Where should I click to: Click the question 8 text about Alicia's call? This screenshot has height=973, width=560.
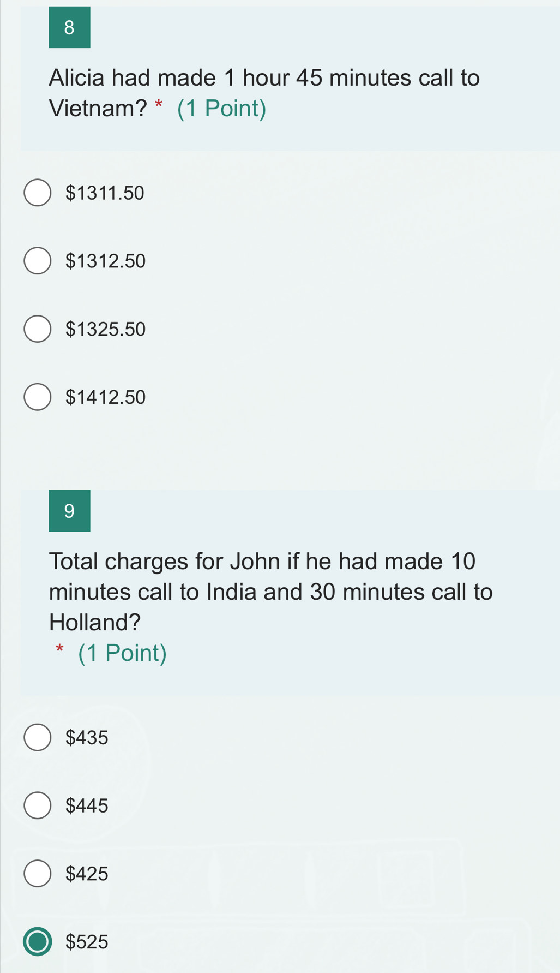coord(264,77)
